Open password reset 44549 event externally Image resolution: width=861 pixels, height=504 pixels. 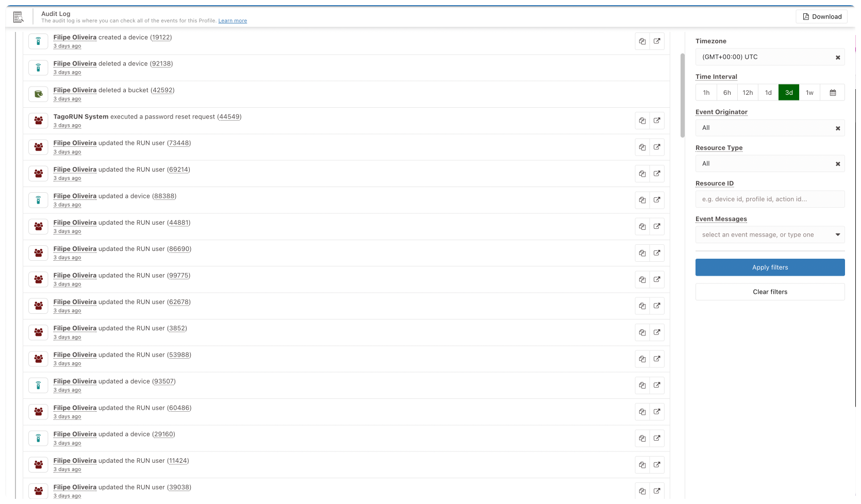click(657, 121)
